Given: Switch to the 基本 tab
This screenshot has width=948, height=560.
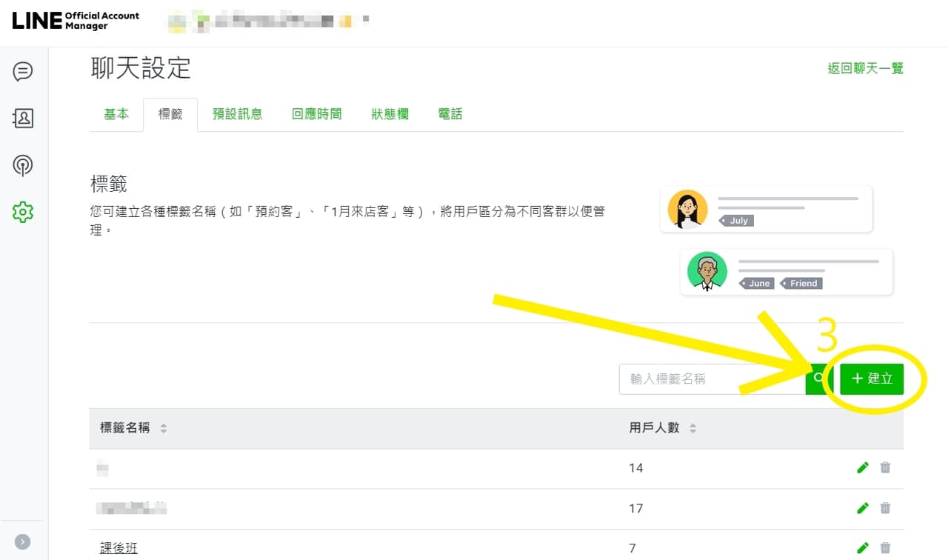Looking at the screenshot, I should click(x=116, y=114).
